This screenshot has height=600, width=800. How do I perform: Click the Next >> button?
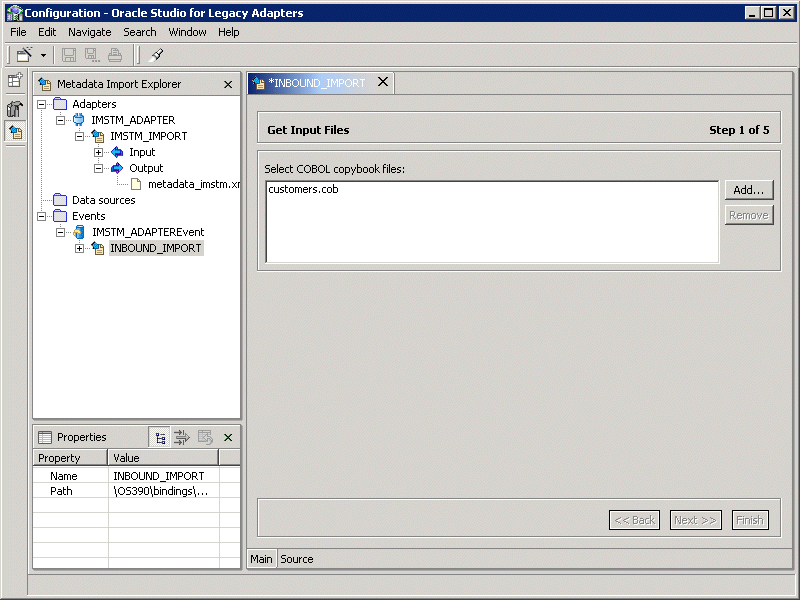[695, 520]
